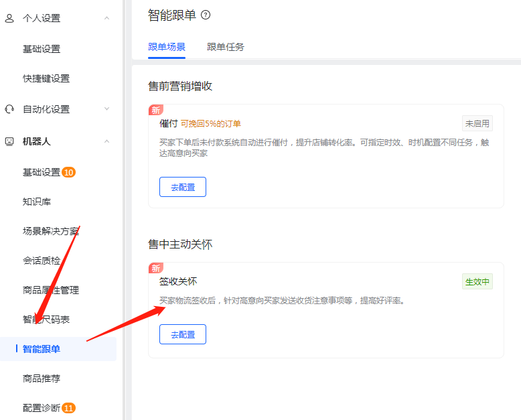Click the 可挽回5%的订单 orange text

point(211,124)
